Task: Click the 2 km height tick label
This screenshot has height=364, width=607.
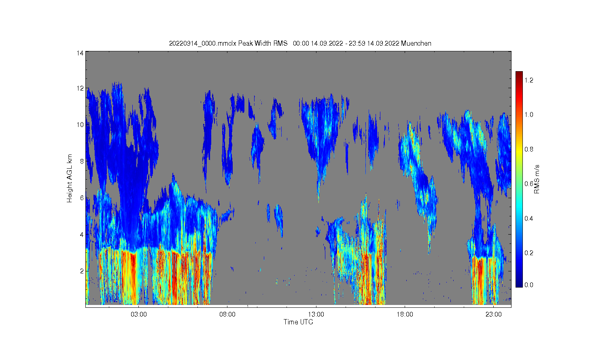Action: point(82,271)
